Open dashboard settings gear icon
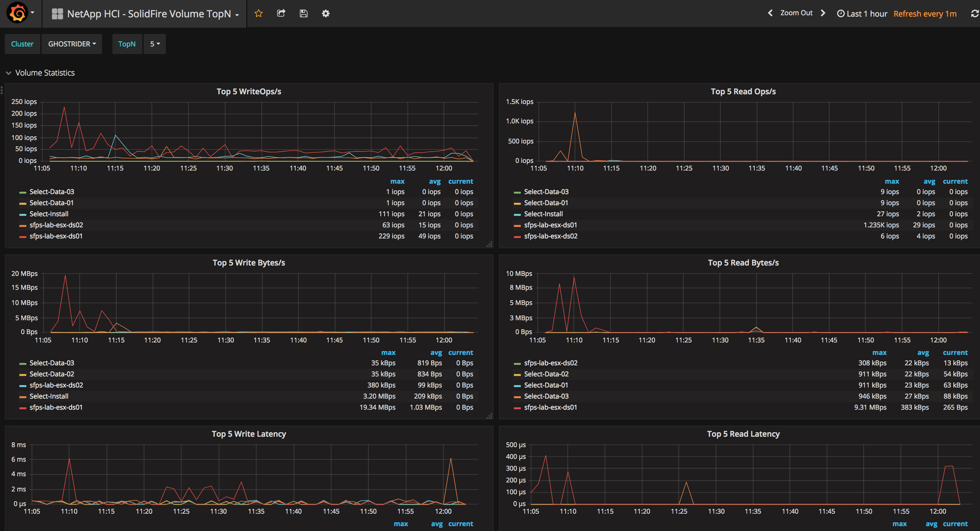 [x=326, y=13]
